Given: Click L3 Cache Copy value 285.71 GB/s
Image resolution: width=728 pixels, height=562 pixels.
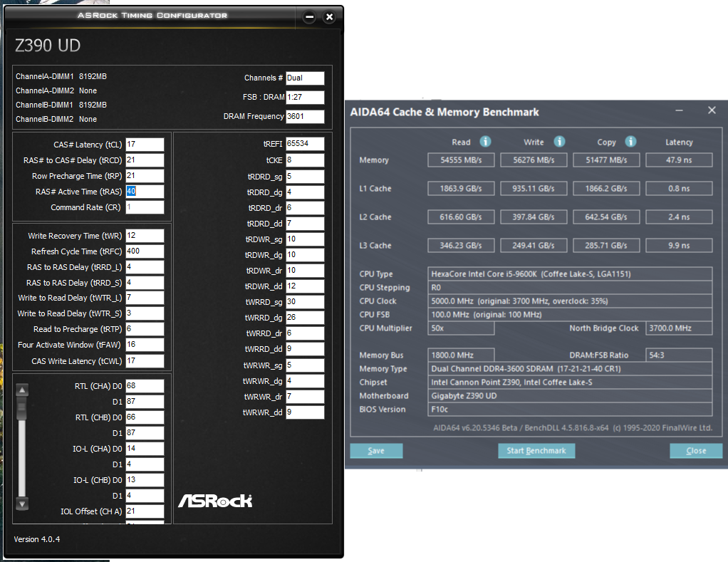Looking at the screenshot, I should [x=606, y=246].
